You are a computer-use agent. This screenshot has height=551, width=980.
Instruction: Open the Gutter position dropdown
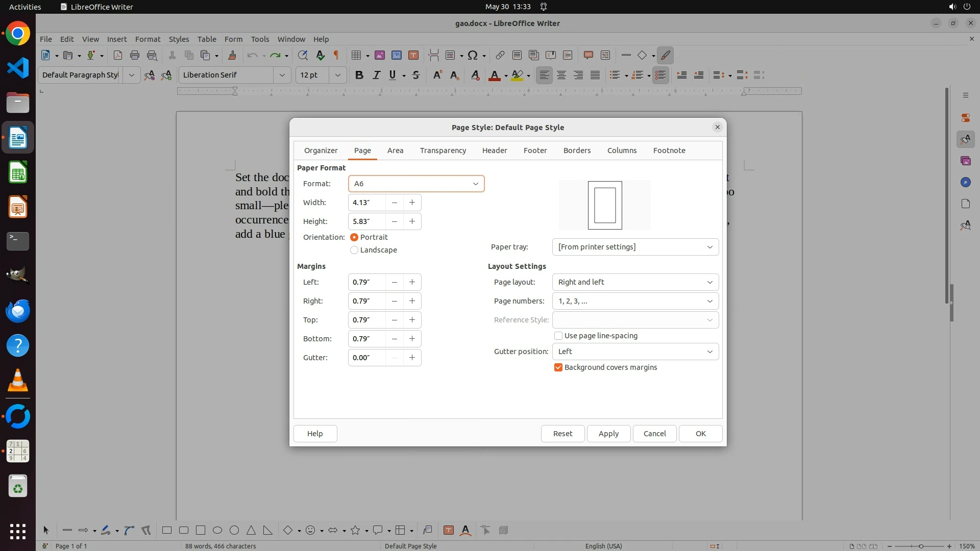[635, 352]
